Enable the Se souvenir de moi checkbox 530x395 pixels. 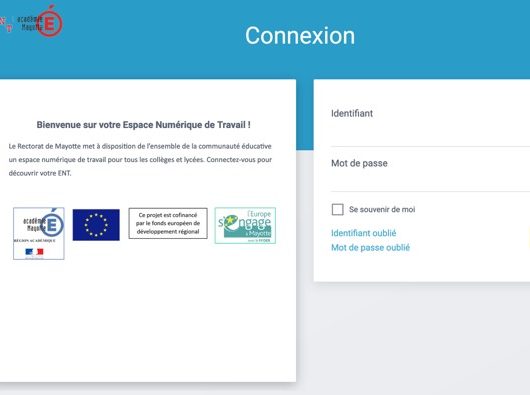(x=337, y=209)
